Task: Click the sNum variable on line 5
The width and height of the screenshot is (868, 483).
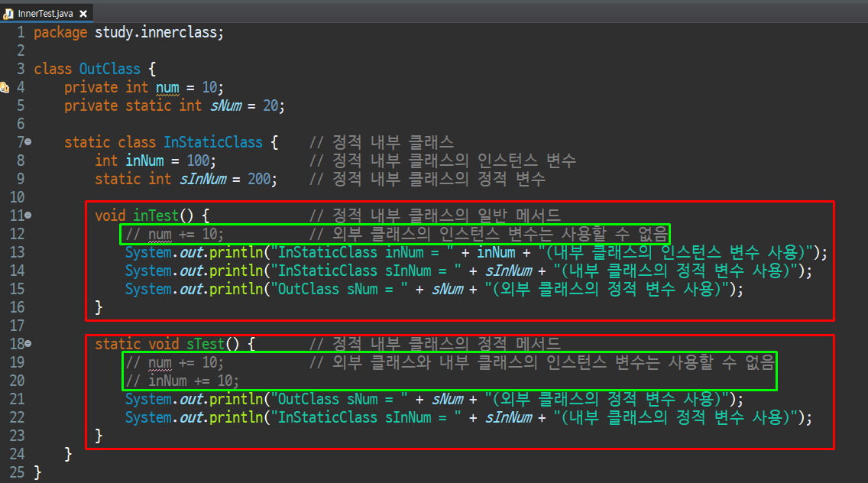Action: coord(226,105)
